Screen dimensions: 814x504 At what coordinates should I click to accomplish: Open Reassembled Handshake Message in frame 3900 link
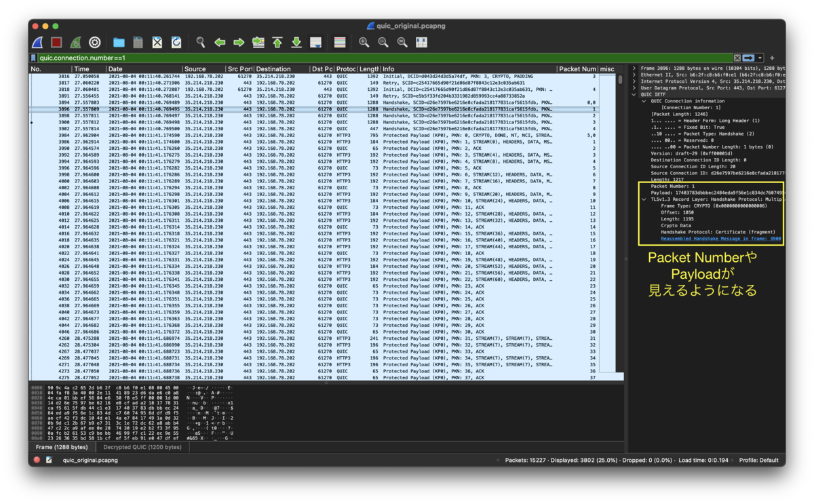pos(722,239)
